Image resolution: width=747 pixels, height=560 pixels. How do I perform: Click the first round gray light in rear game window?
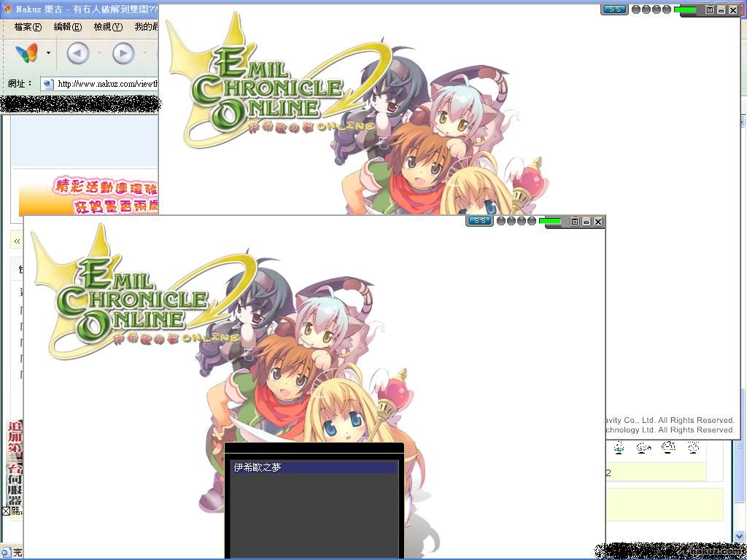[635, 9]
